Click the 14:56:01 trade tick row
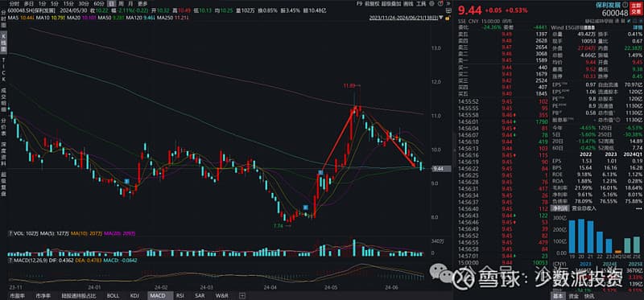 (502, 122)
